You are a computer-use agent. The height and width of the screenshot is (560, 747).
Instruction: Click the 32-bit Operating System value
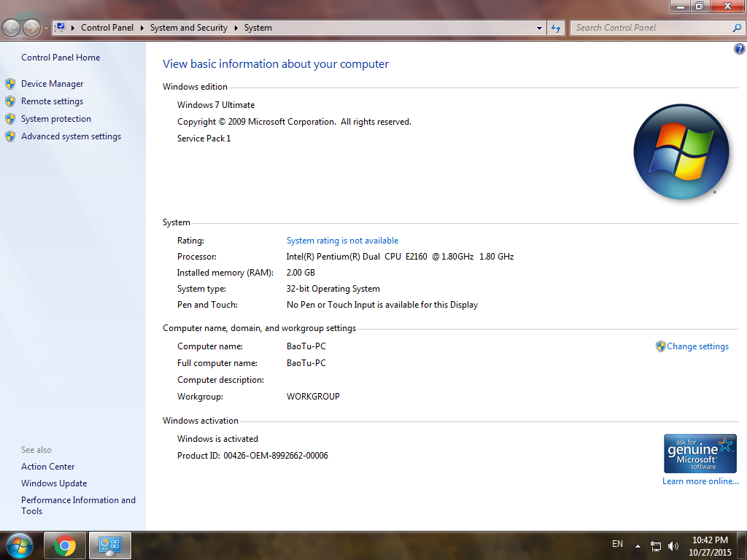[333, 289]
